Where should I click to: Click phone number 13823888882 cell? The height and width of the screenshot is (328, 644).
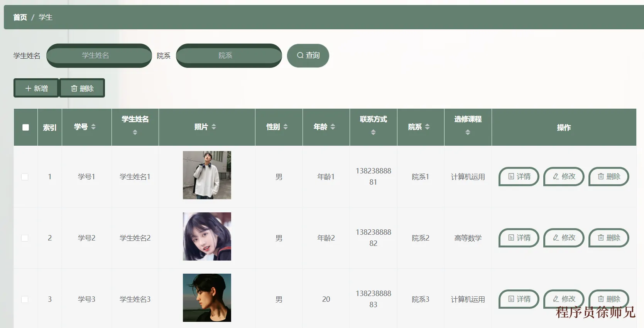373,238
